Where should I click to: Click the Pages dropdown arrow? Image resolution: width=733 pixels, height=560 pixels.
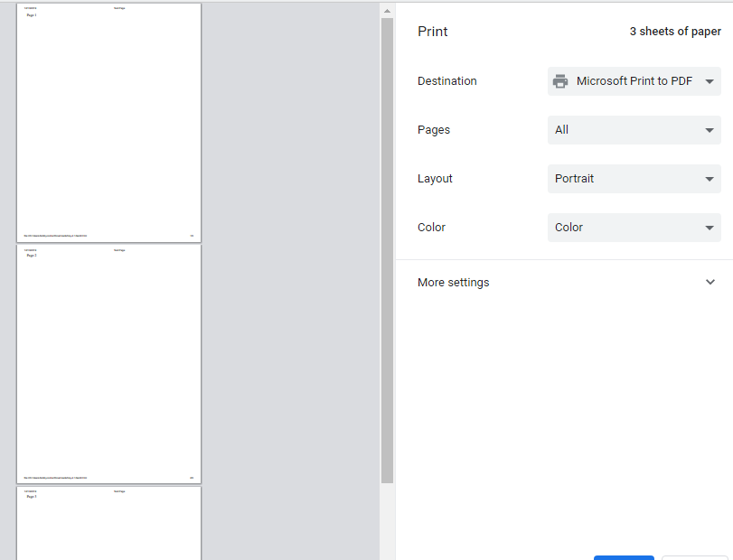(x=710, y=130)
